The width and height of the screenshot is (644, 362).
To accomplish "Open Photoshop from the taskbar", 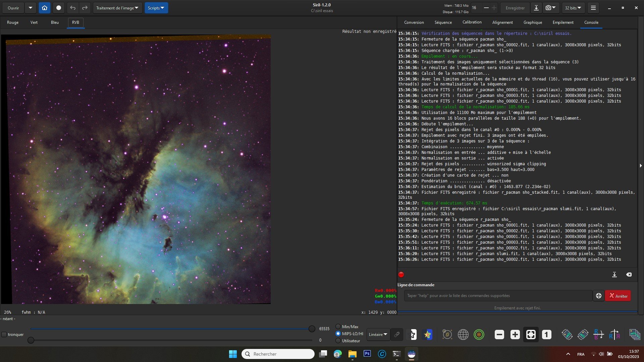I will tap(367, 354).
